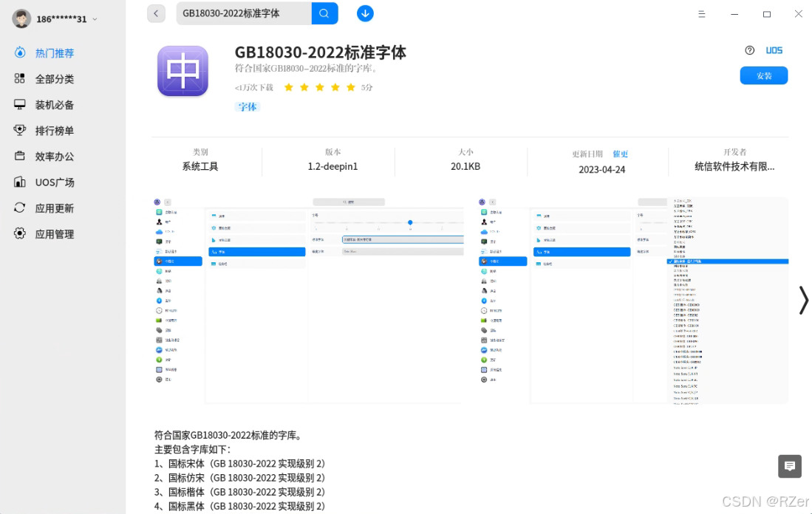Click the purple 中 font app icon
Viewport: 812px width, 514px height.
[182, 71]
